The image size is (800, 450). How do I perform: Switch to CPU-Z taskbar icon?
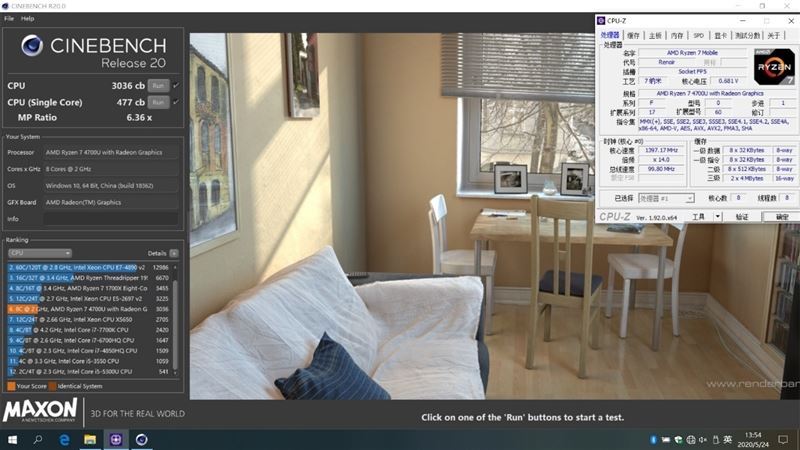116,439
